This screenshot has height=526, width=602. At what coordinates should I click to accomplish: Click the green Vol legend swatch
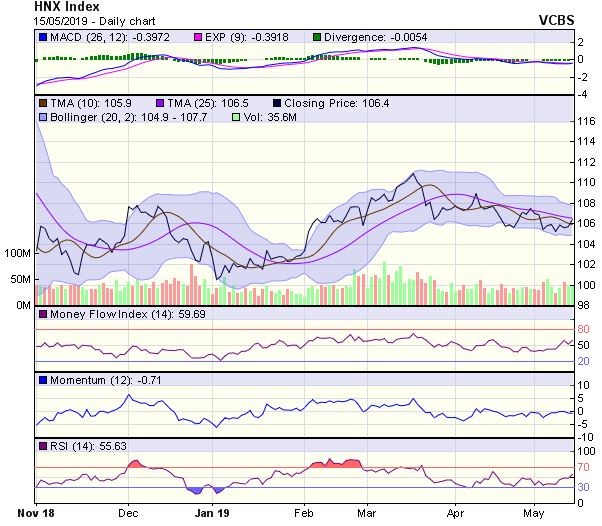coord(236,117)
